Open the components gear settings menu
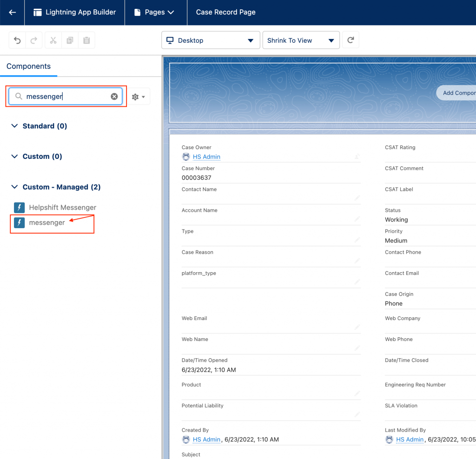The width and height of the screenshot is (476, 459). click(x=139, y=97)
